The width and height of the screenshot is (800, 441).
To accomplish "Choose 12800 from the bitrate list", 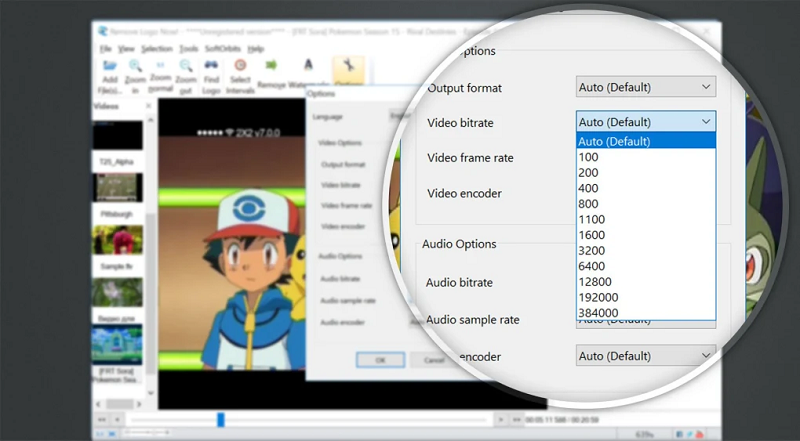I will coord(646,281).
